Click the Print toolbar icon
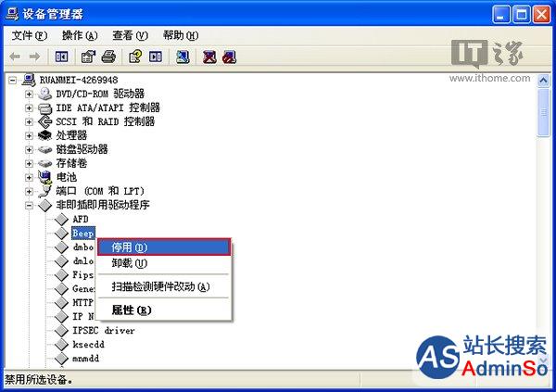 (x=108, y=57)
